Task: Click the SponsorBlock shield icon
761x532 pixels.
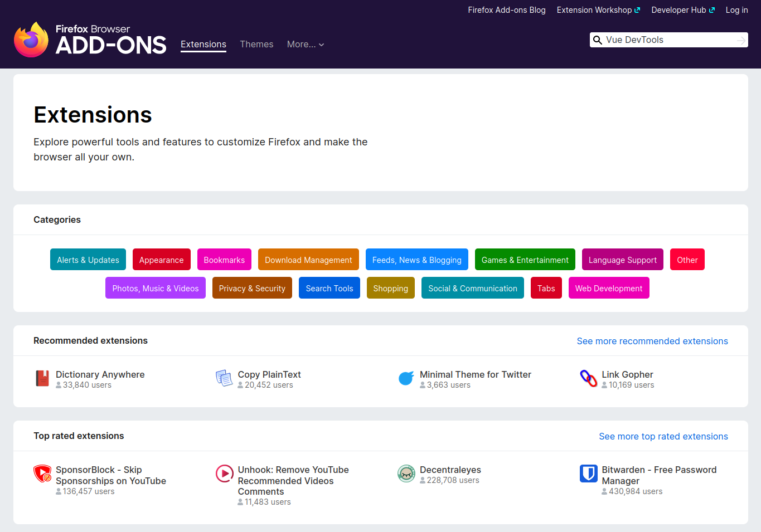Action: pos(42,474)
